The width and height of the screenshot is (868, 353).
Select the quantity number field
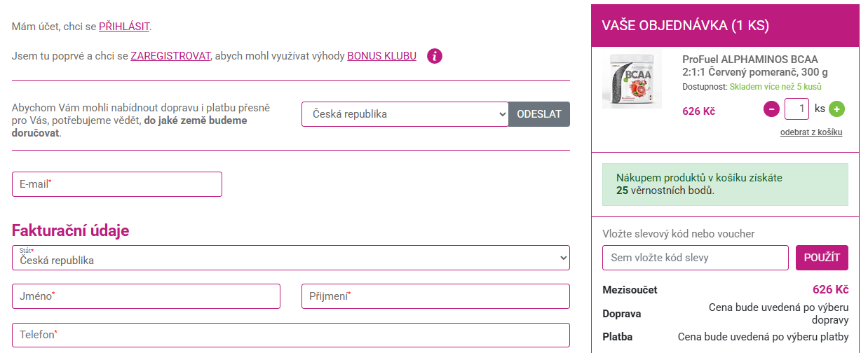point(797,109)
